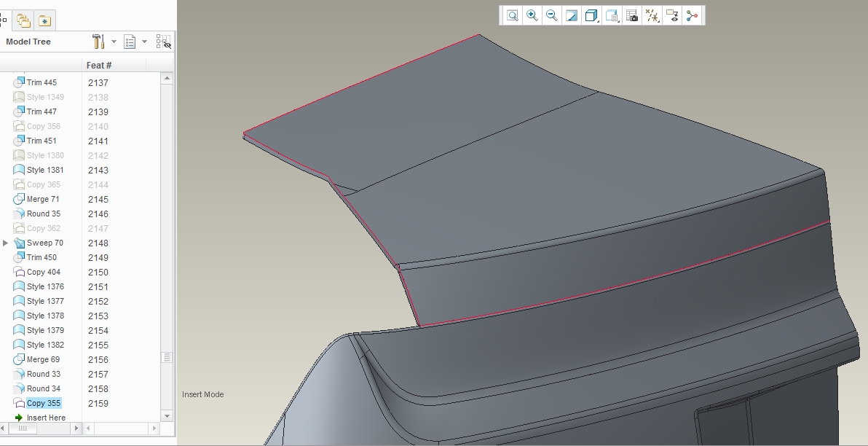Expand the Sweep 70 tree node
Screen dimensions: 868x446
[6, 243]
